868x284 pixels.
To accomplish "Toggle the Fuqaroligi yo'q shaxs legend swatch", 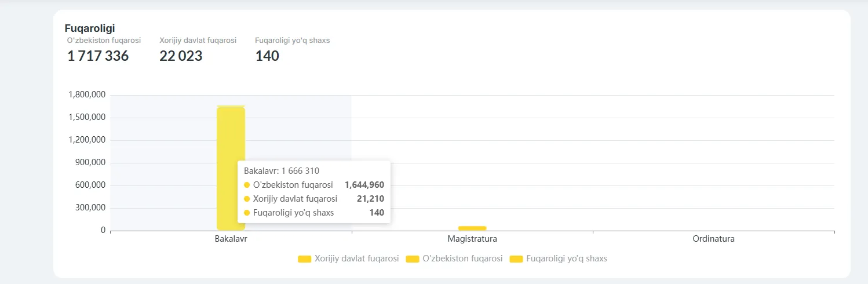I will click(x=516, y=259).
